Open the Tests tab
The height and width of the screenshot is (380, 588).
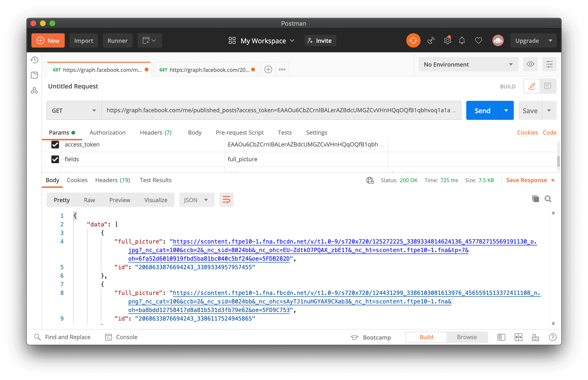click(x=285, y=133)
